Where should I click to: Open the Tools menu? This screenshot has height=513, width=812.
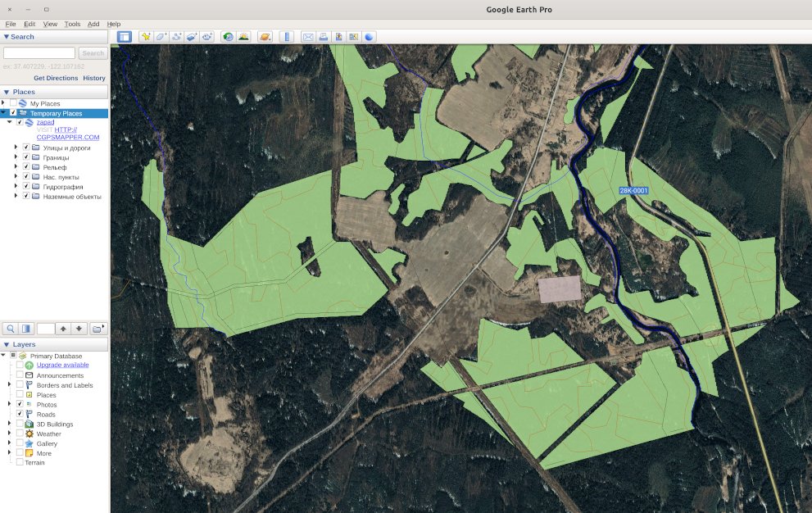[x=72, y=25]
